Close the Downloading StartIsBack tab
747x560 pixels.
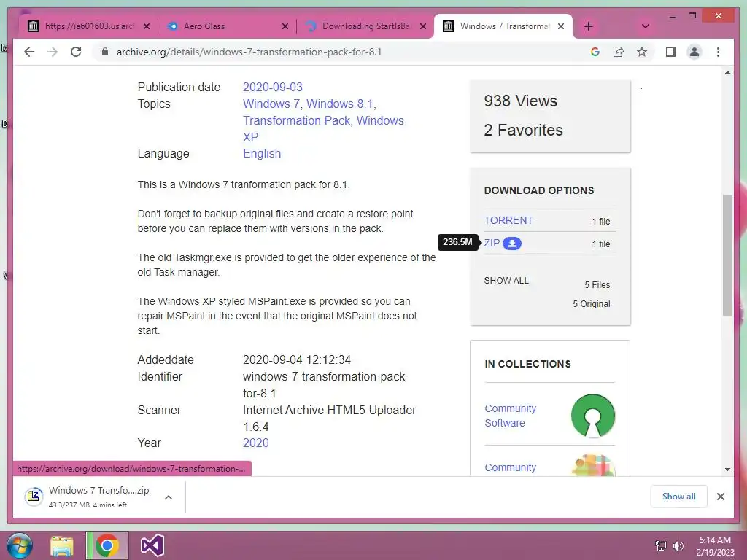pos(422,26)
